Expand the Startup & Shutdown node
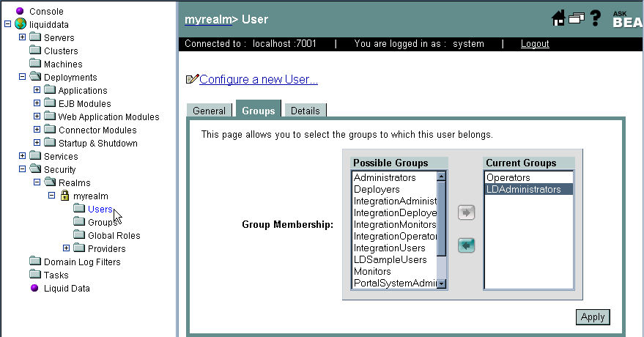The width and height of the screenshot is (644, 337). (x=37, y=142)
